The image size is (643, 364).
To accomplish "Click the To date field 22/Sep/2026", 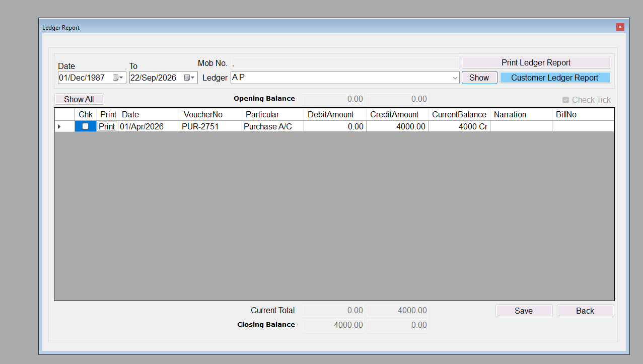I will tap(164, 78).
